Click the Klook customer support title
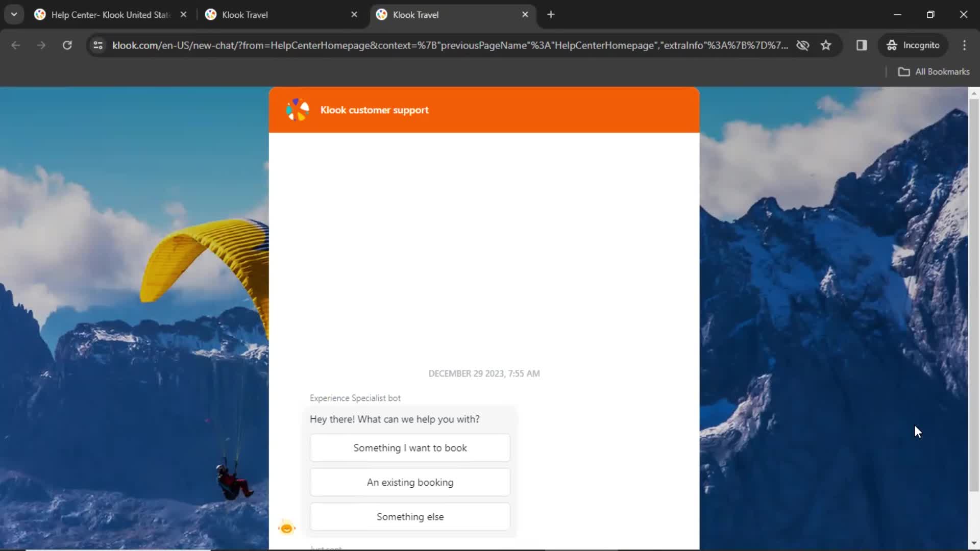 (374, 110)
